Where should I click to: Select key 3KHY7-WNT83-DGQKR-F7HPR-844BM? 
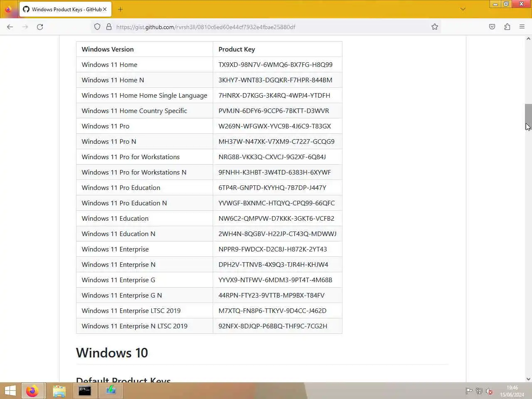(275, 80)
